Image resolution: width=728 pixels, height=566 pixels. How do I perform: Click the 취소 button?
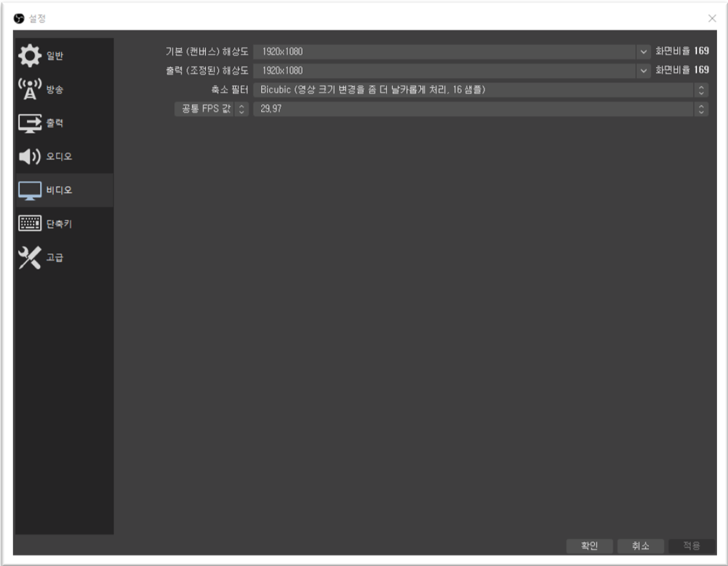point(640,545)
